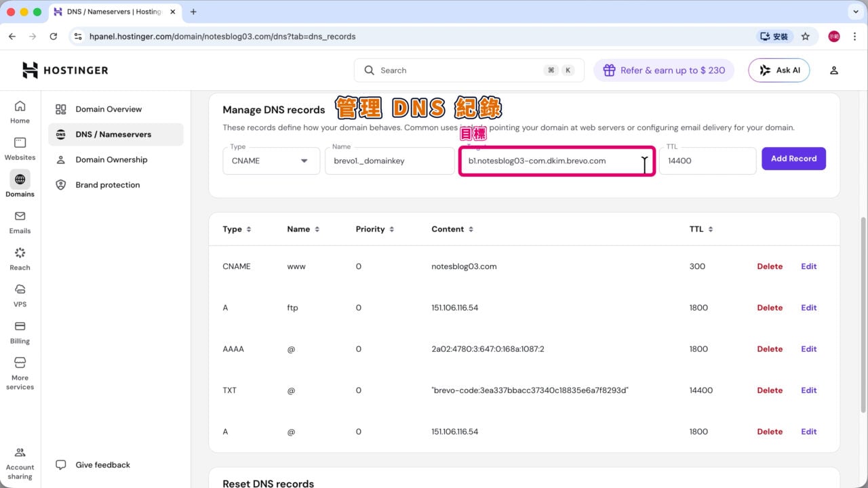Viewport: 868px width, 488px height.
Task: Open the Billing sidebar icon
Action: (20, 332)
